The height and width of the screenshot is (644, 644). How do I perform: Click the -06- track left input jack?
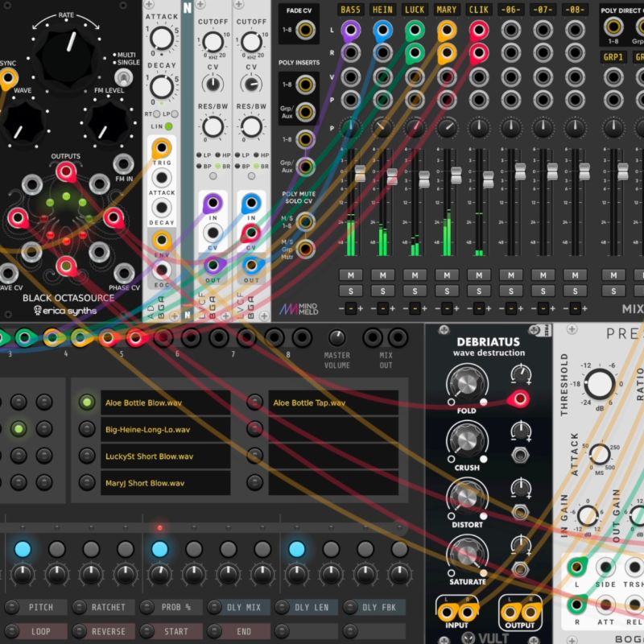pyautogui.click(x=511, y=30)
